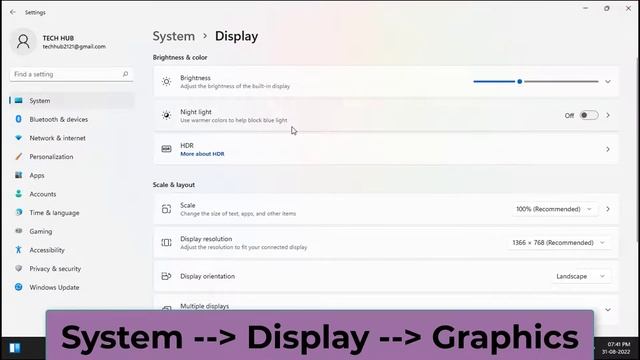The image size is (640, 360).
Task: Click the techhub2121@gmail.com email text
Action: (x=74, y=47)
